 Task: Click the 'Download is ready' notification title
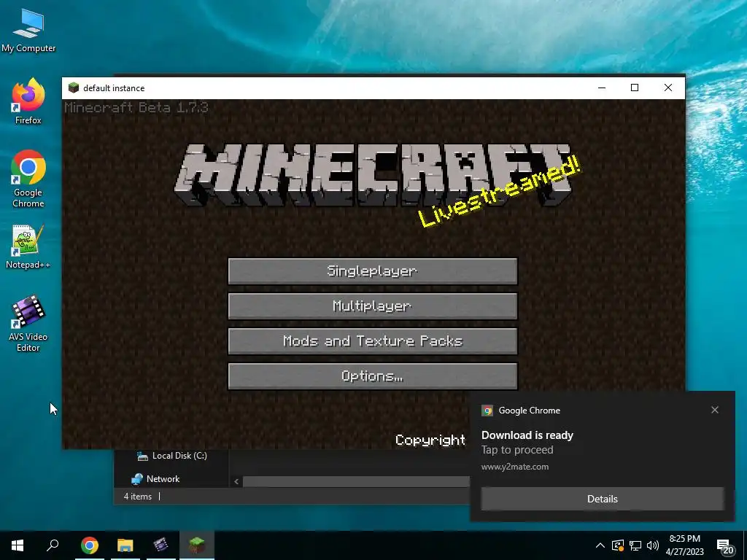click(x=527, y=435)
